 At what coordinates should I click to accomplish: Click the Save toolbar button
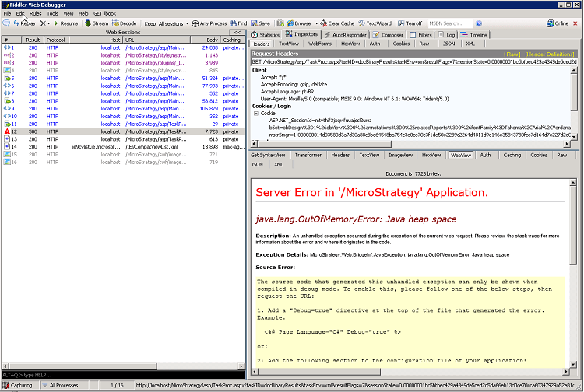(x=260, y=23)
